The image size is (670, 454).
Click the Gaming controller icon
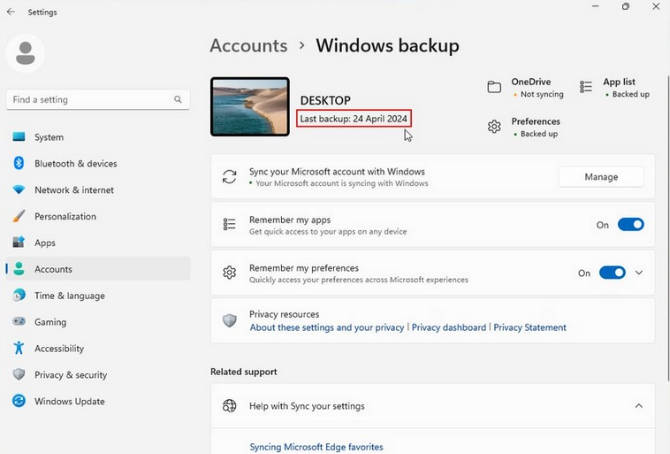tap(19, 321)
